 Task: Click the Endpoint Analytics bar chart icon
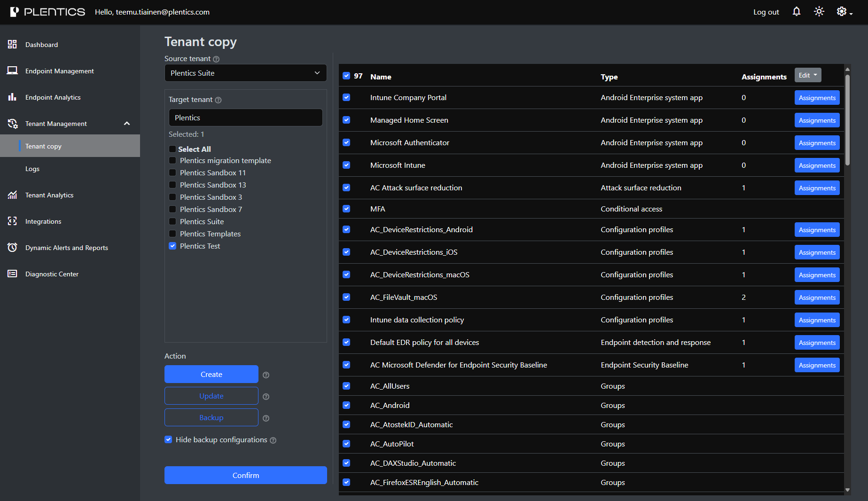(12, 97)
